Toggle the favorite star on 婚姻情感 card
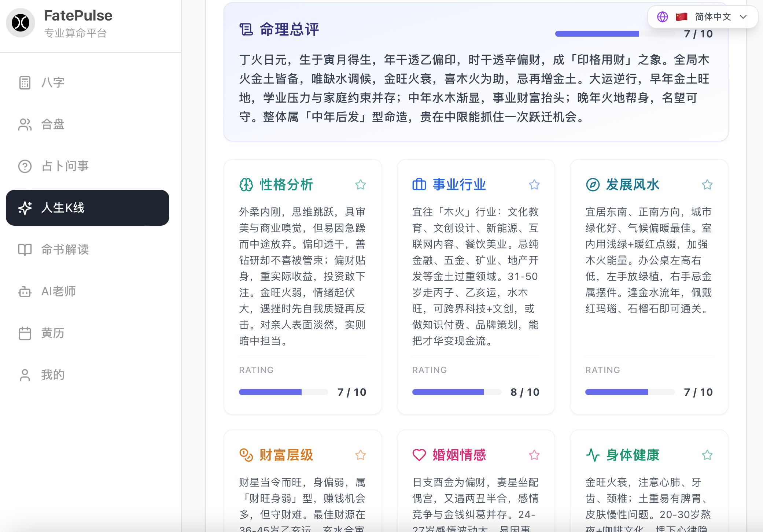 534,455
